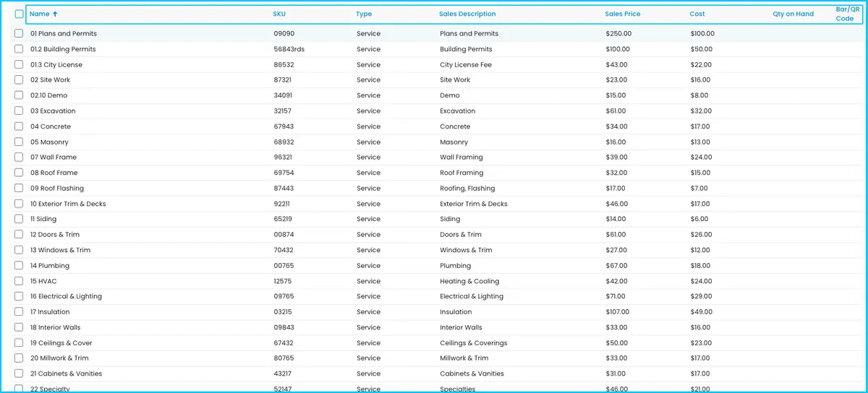
Task: Select the $100.00 cost for Plans and Permits
Action: tap(702, 33)
